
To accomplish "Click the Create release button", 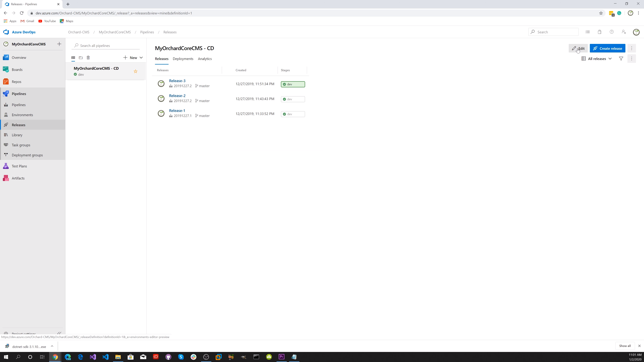I will point(607,48).
